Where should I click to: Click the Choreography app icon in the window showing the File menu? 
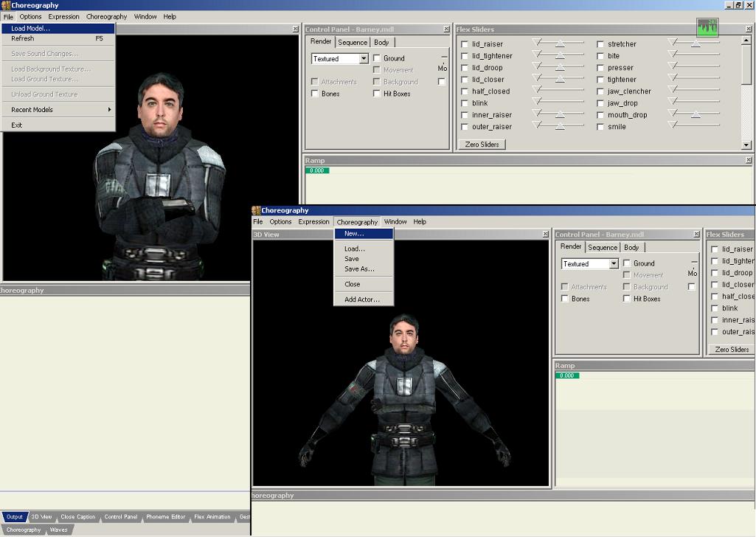point(5,5)
